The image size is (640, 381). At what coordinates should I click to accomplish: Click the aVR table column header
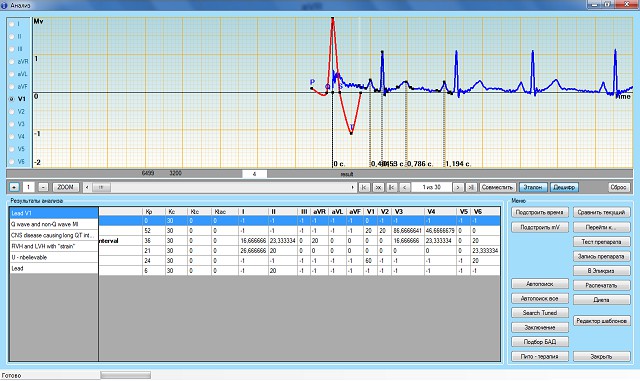click(x=320, y=212)
